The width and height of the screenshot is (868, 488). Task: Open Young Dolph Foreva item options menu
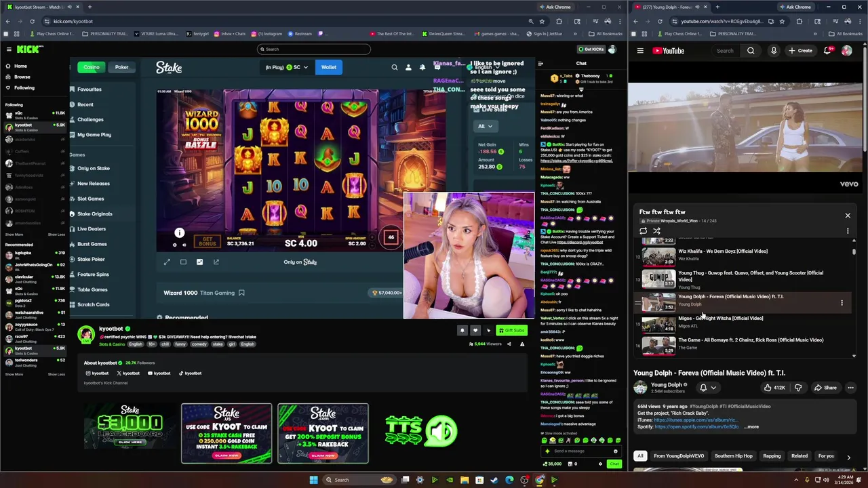pyautogui.click(x=842, y=303)
